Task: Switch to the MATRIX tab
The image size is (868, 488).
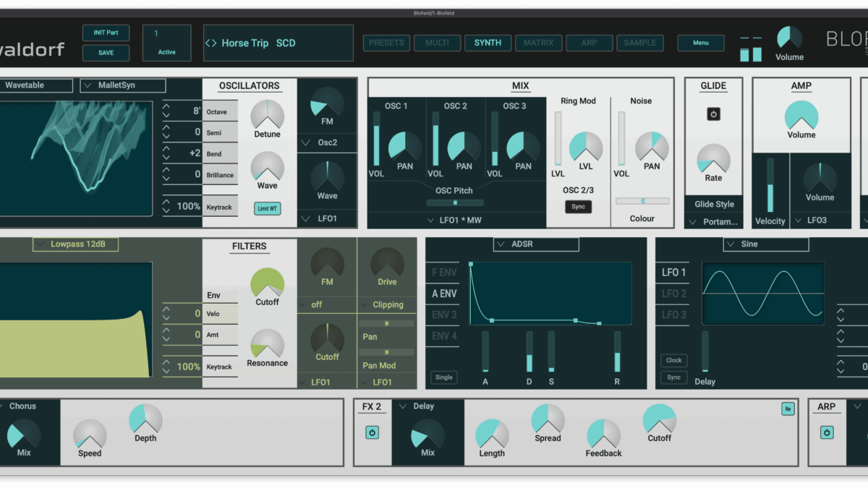Action: [x=538, y=43]
